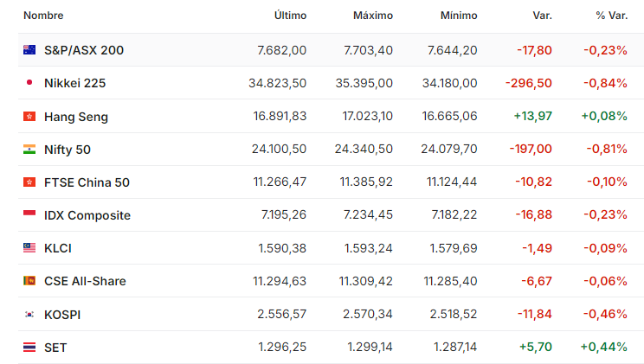Image resolution: width=644 pixels, height=364 pixels.
Task: Click the India flag icon next to Nifty 50
Action: coord(29,150)
